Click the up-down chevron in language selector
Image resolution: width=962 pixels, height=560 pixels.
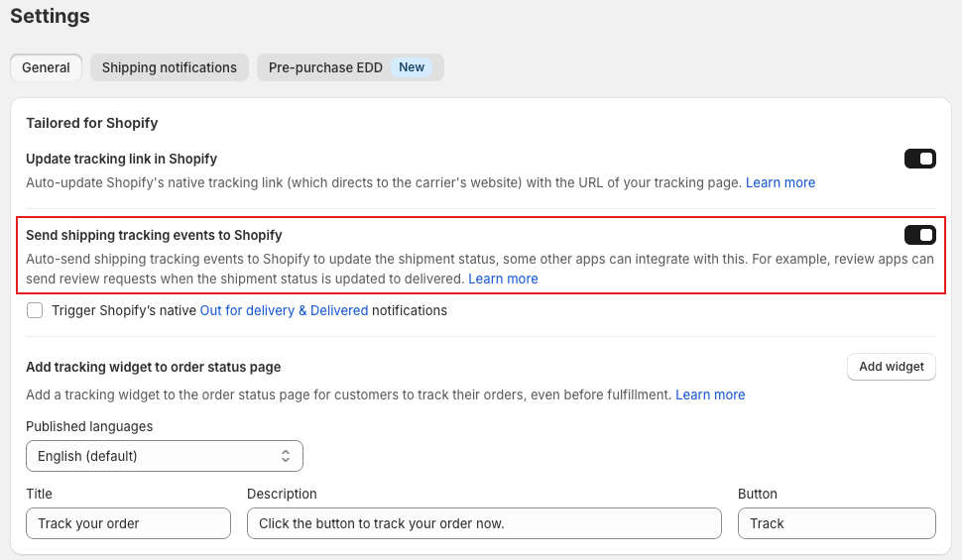[x=286, y=456]
